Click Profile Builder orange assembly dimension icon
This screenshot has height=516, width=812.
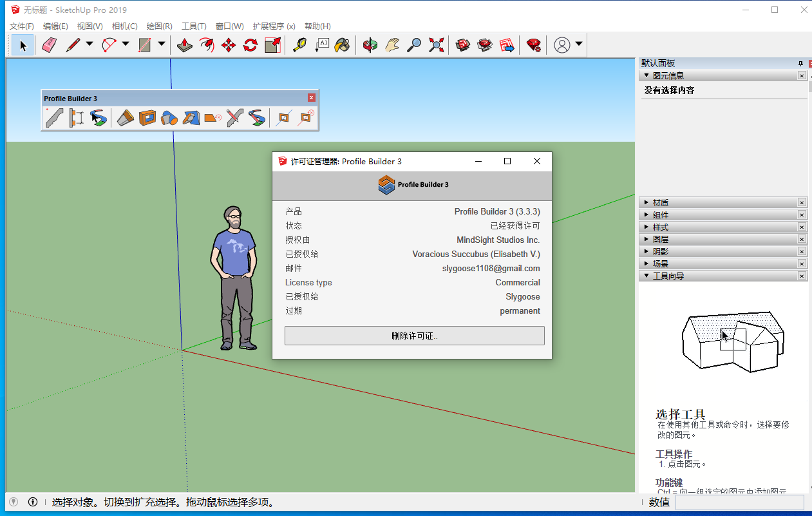(77, 118)
